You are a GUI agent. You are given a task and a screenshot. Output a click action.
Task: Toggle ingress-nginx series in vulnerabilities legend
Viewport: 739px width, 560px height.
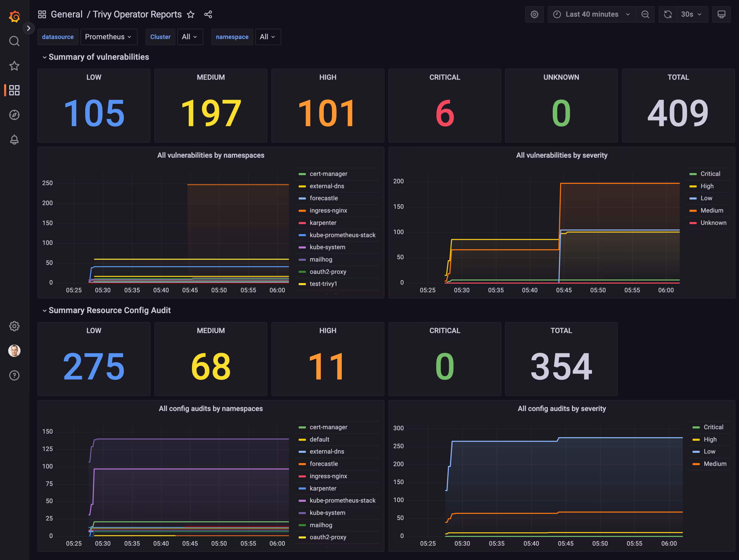[328, 210]
